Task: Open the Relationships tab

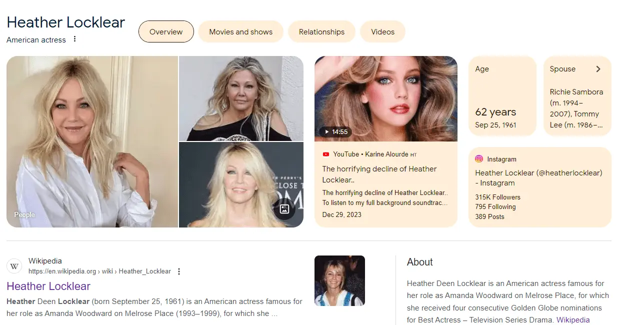Action: click(x=321, y=32)
